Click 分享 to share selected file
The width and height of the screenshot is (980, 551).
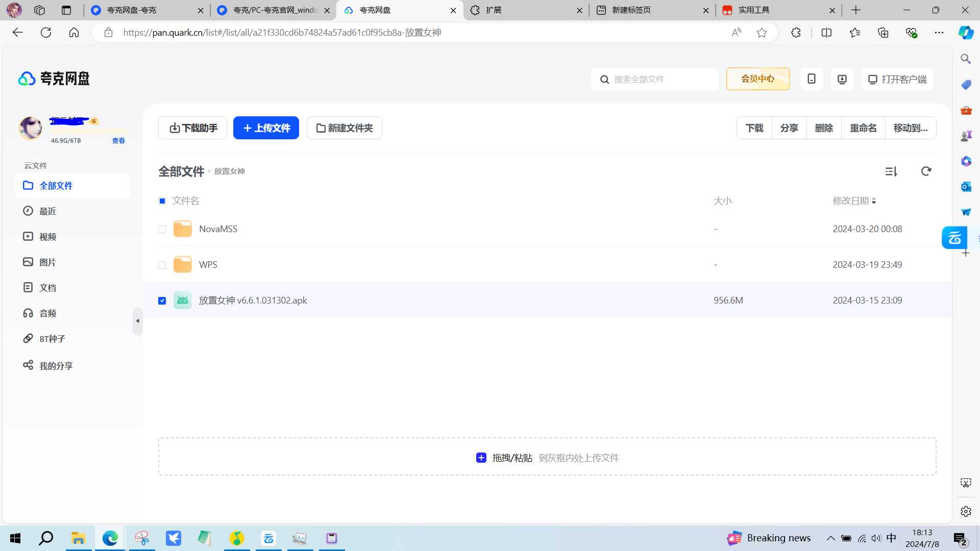pyautogui.click(x=789, y=128)
